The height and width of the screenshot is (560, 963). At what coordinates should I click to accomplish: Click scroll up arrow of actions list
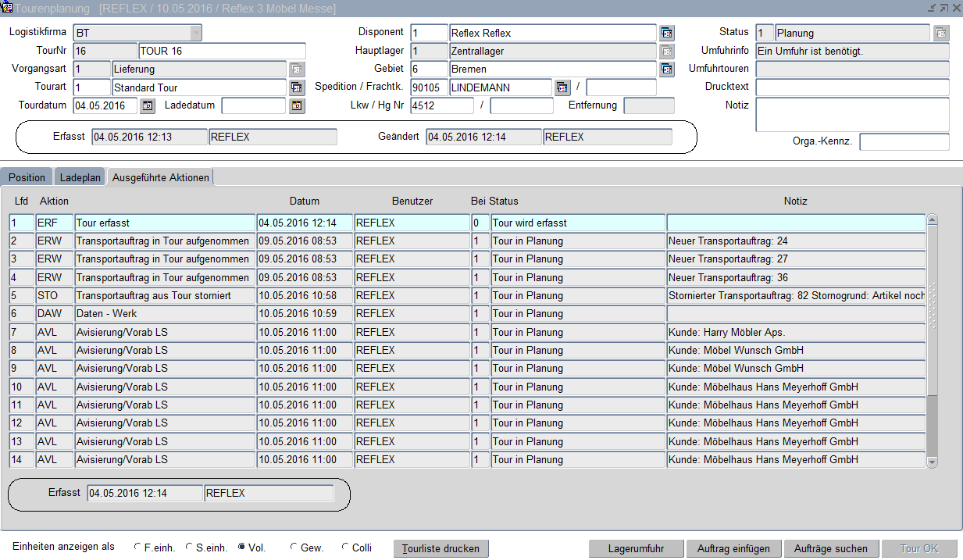(x=931, y=220)
